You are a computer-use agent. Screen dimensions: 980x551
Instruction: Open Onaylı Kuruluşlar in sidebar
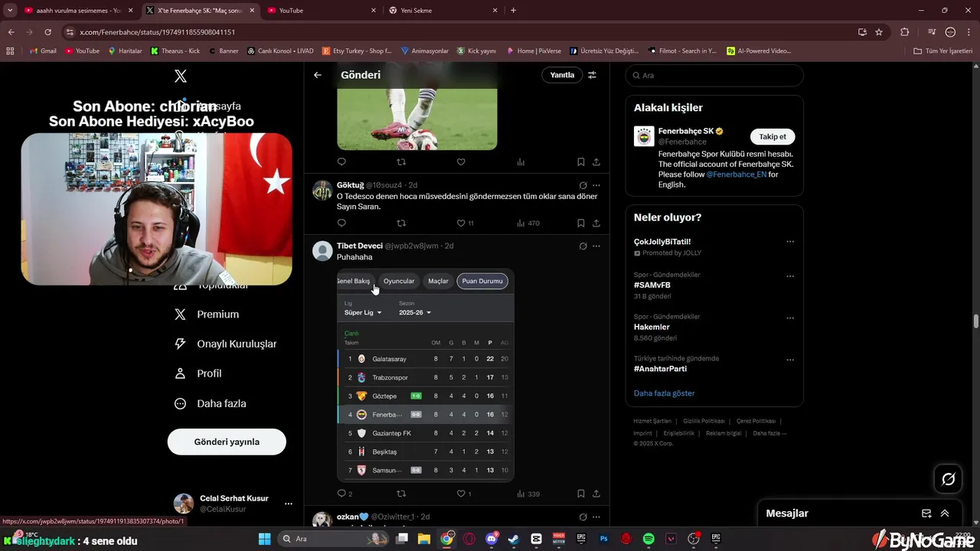(225, 344)
